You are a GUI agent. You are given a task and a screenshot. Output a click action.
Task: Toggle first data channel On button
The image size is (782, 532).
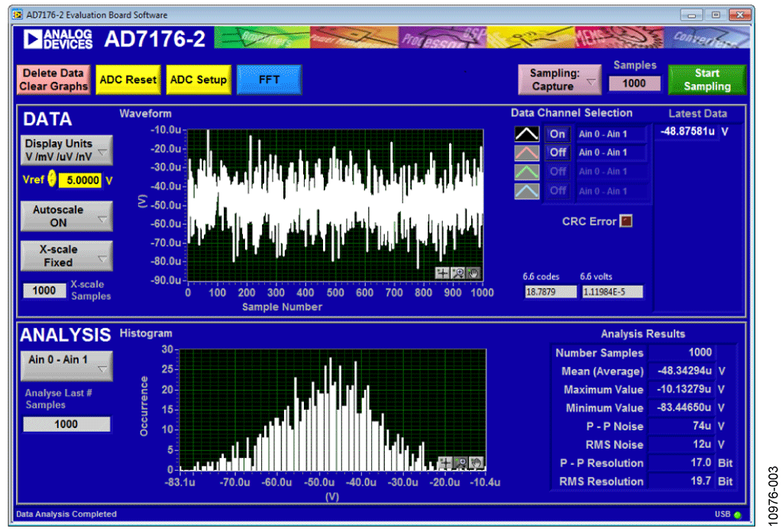tap(557, 134)
